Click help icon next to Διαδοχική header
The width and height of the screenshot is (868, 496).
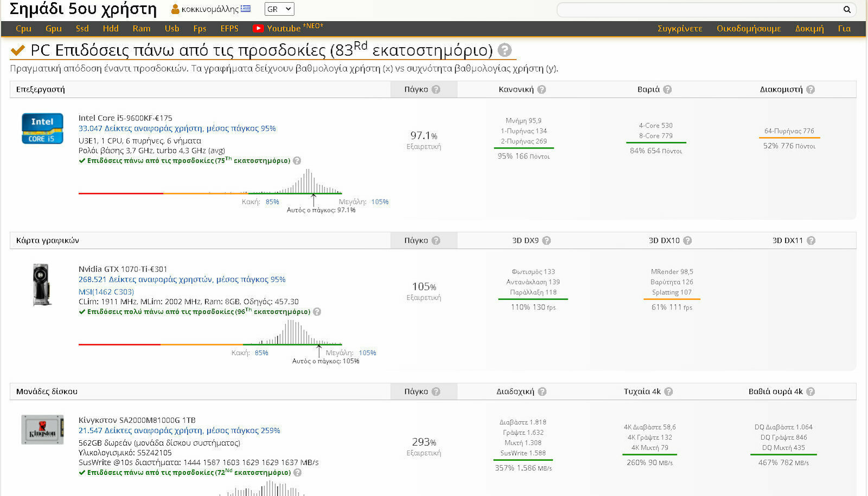[x=542, y=391]
